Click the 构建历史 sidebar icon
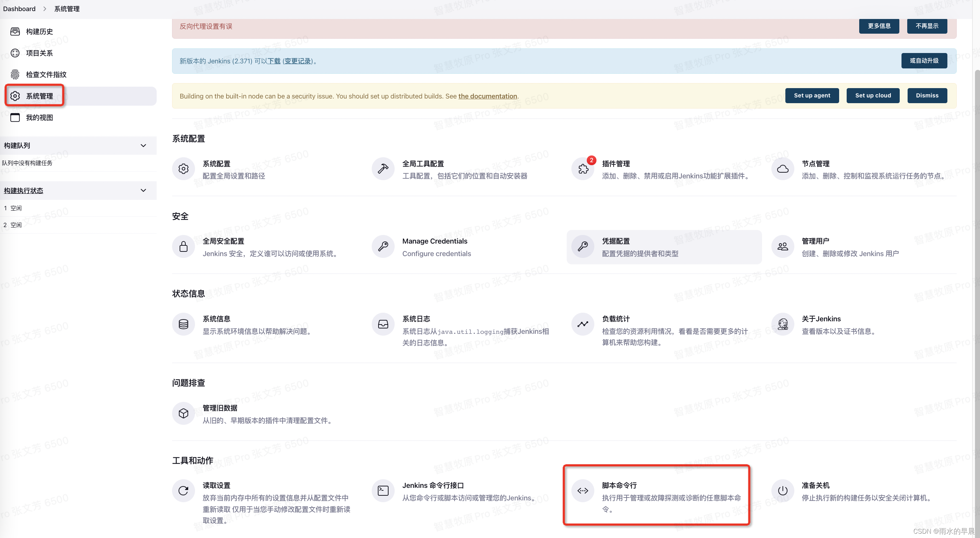 (15, 32)
